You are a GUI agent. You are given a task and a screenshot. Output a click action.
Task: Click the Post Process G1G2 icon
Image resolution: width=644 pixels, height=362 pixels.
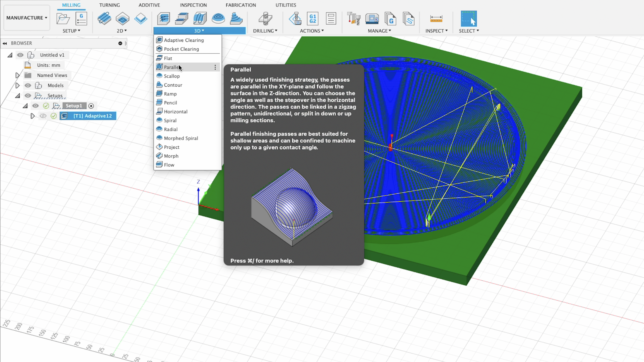click(312, 19)
